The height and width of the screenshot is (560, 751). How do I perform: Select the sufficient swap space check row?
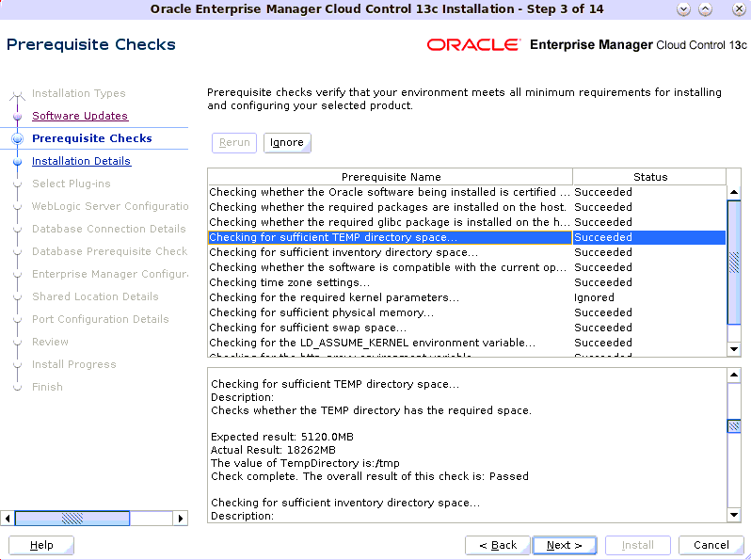click(467, 328)
